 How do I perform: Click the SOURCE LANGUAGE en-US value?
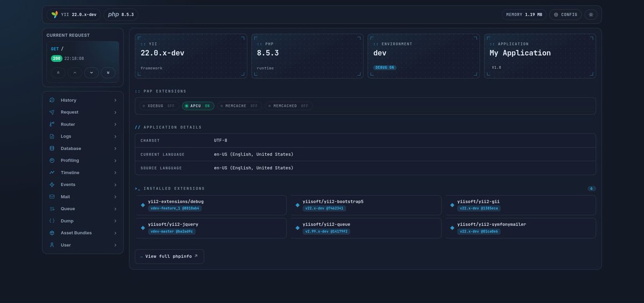coord(254,168)
